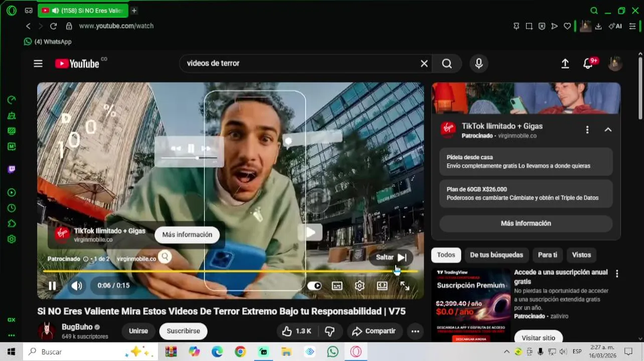Open Windows Start menu
The height and width of the screenshot is (361, 644).
(11, 352)
